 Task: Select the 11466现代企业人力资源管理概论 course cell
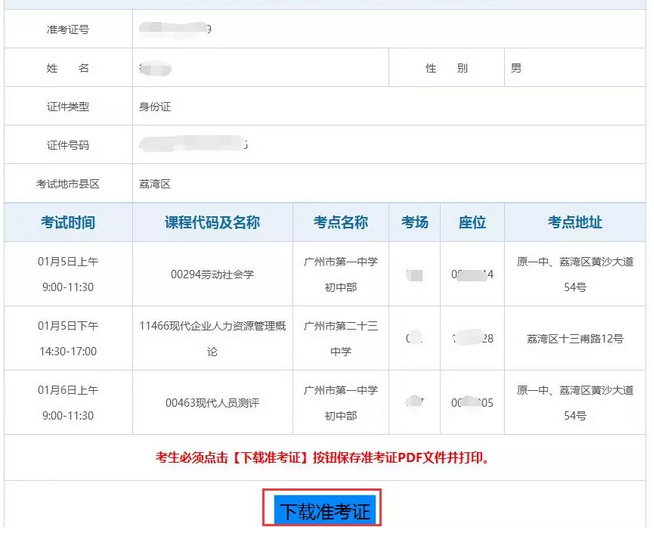click(212, 339)
